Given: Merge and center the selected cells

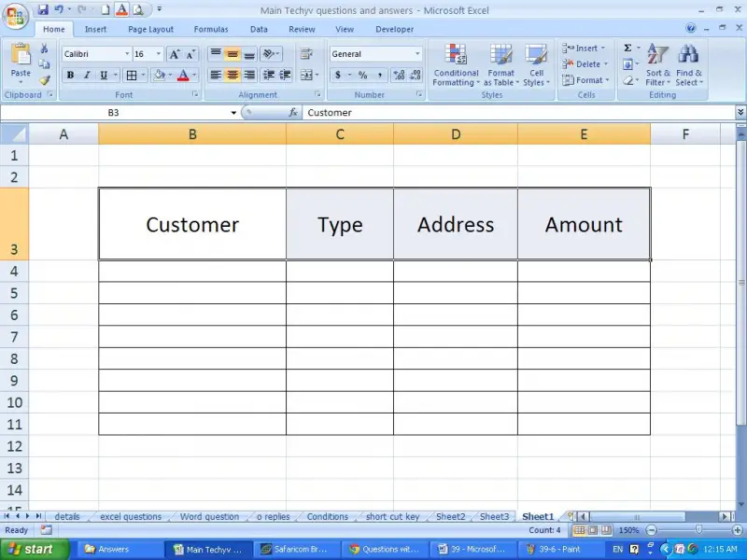Looking at the screenshot, I should (306, 76).
